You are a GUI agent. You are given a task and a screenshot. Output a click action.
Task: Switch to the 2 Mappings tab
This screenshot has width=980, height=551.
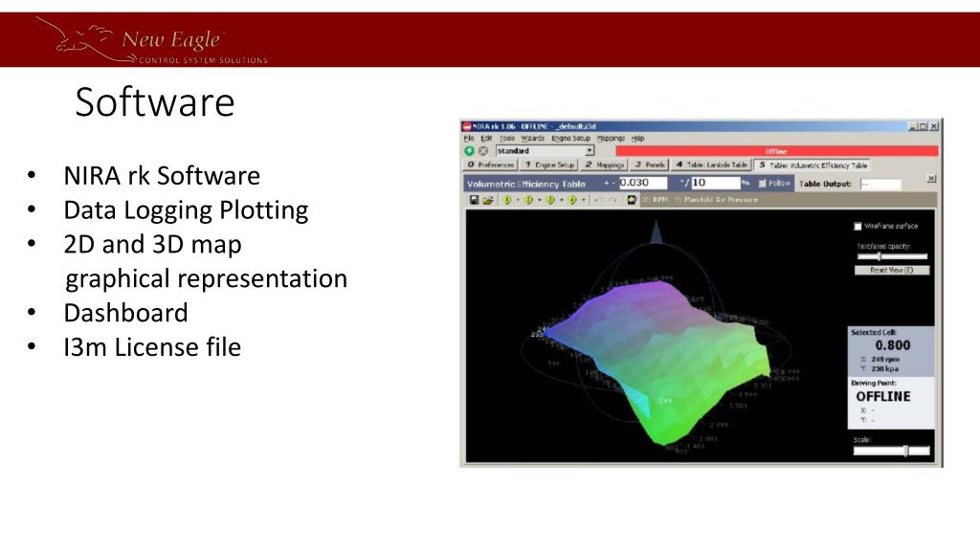pos(604,165)
